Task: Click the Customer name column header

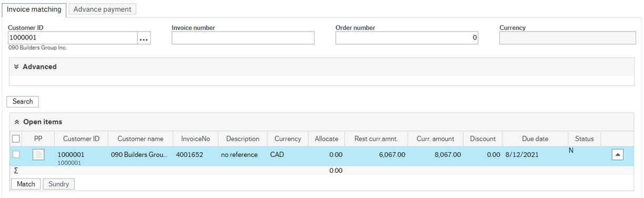Action: click(140, 139)
